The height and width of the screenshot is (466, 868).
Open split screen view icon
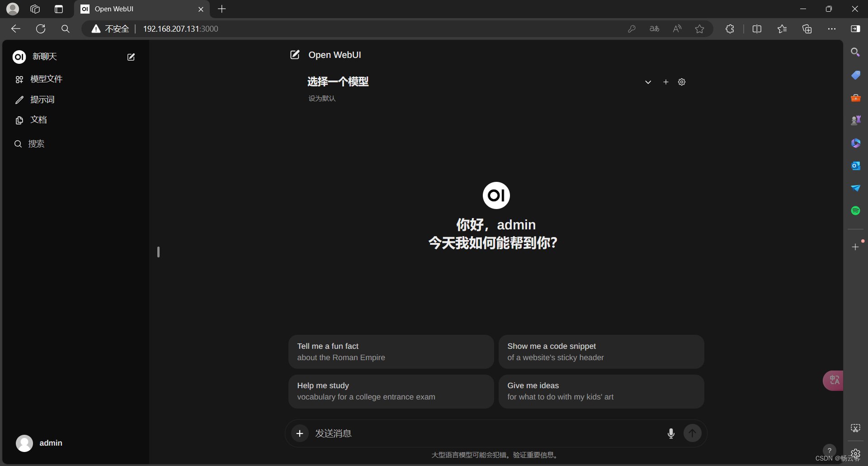757,29
